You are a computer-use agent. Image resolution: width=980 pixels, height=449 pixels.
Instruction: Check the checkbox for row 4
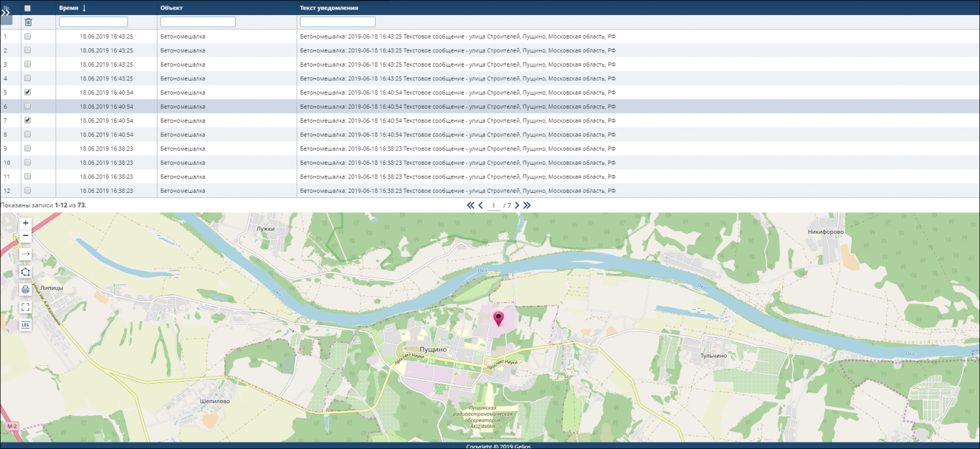[x=27, y=78]
